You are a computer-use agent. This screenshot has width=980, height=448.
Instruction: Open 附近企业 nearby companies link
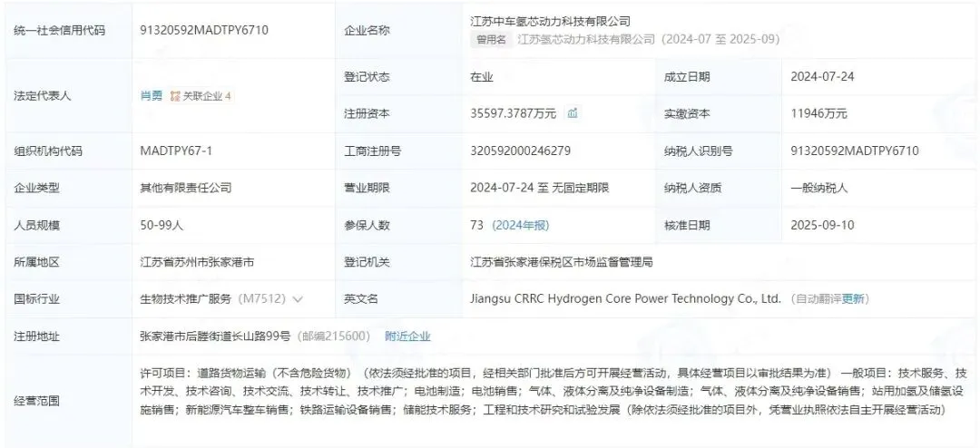tap(407, 336)
